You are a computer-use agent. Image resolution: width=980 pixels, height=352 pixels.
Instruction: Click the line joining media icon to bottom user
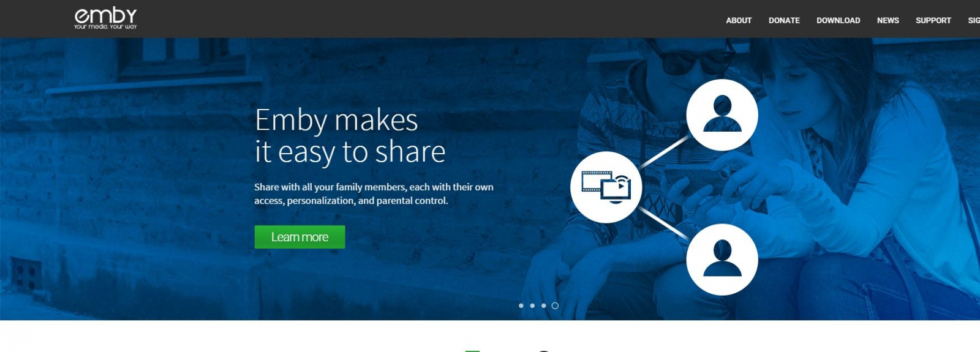[664, 223]
